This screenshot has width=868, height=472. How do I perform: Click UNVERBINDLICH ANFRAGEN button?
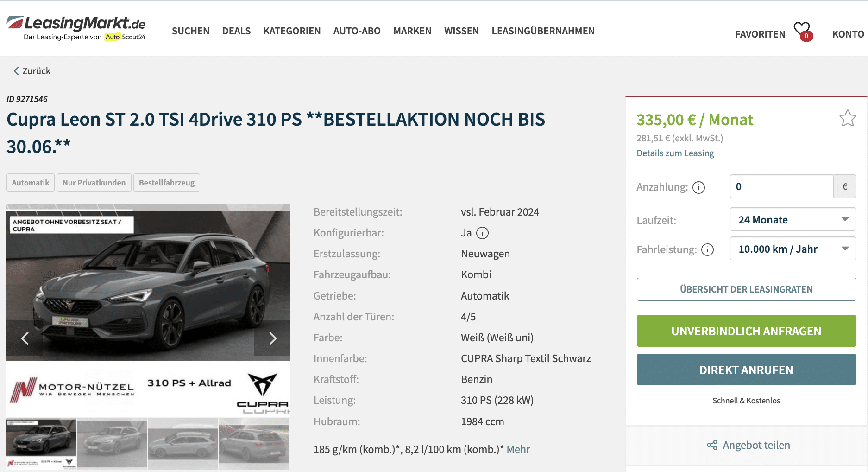pos(746,331)
